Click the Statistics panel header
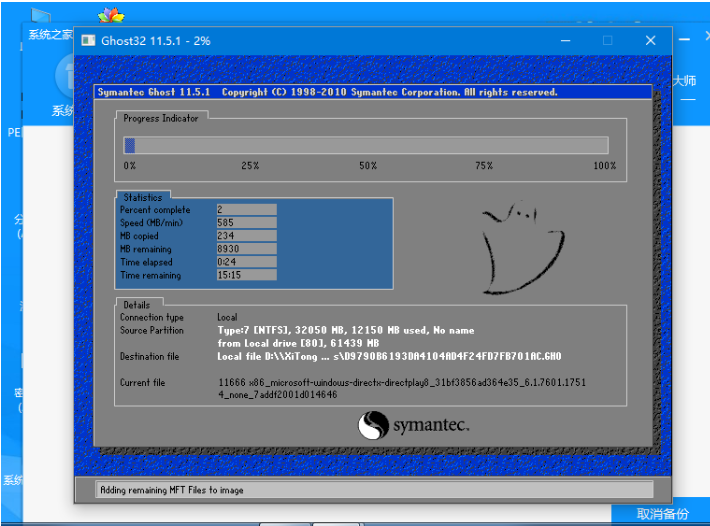 (142, 198)
